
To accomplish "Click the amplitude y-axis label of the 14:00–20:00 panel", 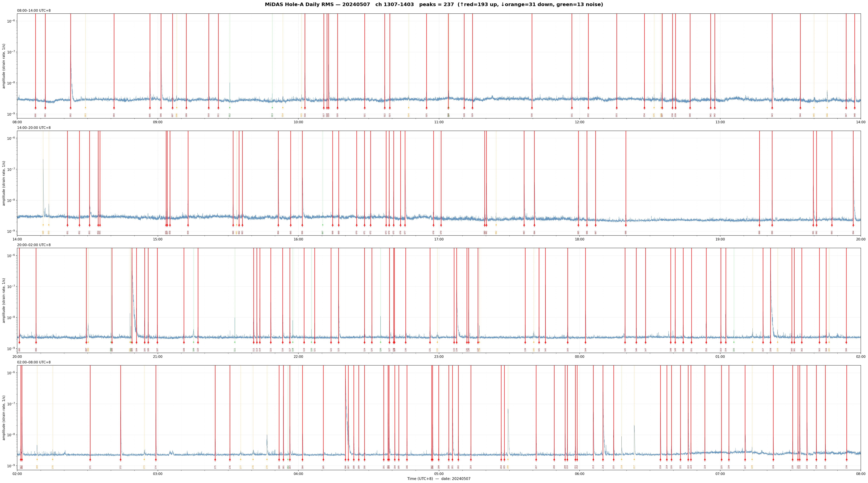I will tap(4, 183).
